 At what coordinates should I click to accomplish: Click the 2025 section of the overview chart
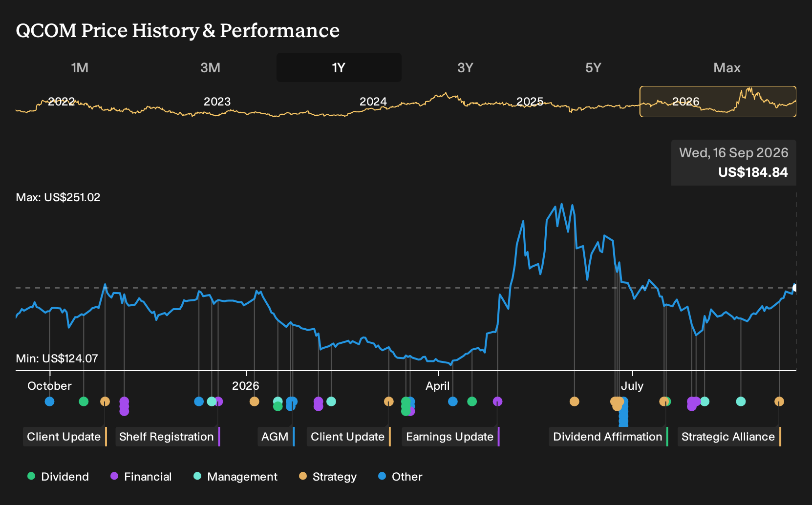tap(530, 102)
